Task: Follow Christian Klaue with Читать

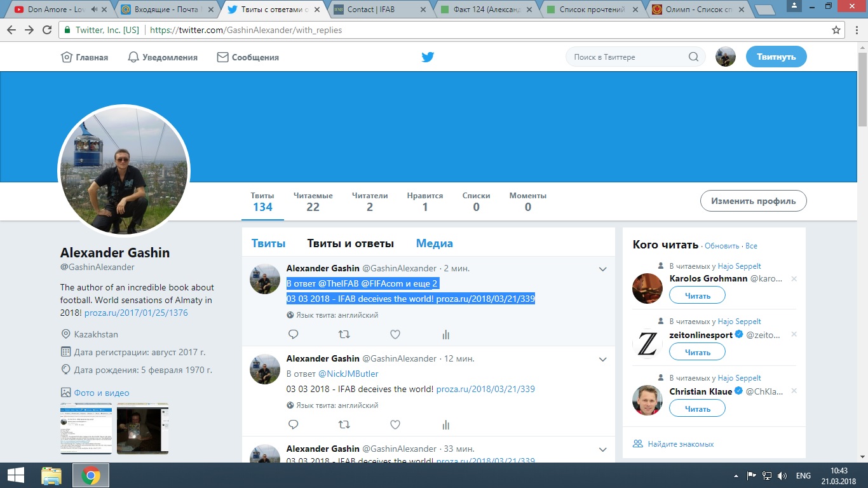Action: pos(697,409)
